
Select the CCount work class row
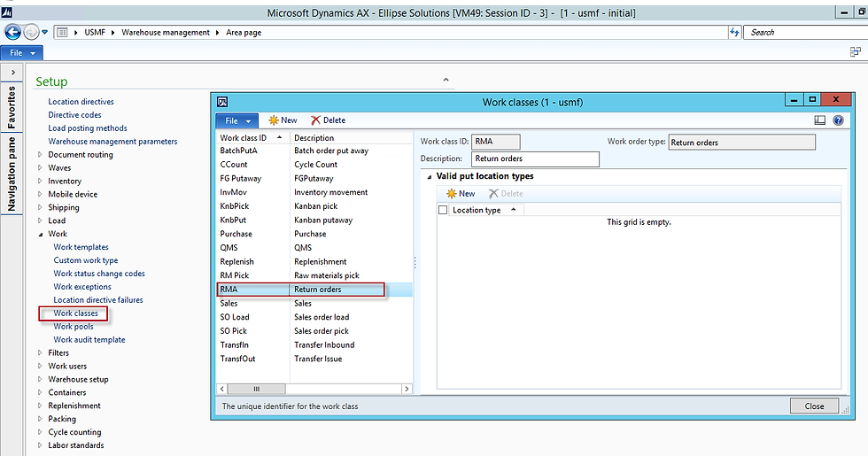[x=314, y=165]
